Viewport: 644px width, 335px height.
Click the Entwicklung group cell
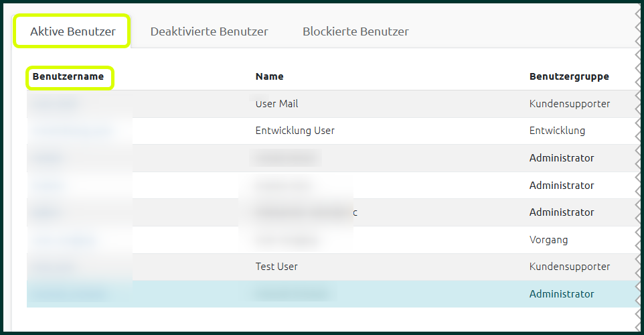557,131
